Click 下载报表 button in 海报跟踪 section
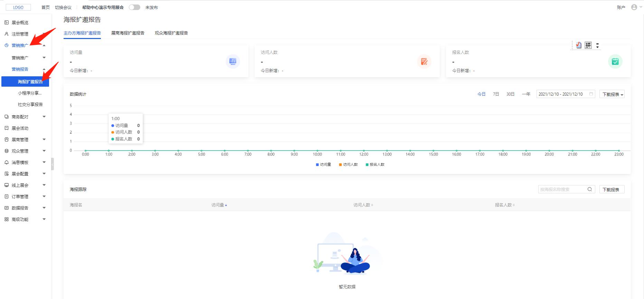Viewport: 644px width, 299px height. point(611,190)
